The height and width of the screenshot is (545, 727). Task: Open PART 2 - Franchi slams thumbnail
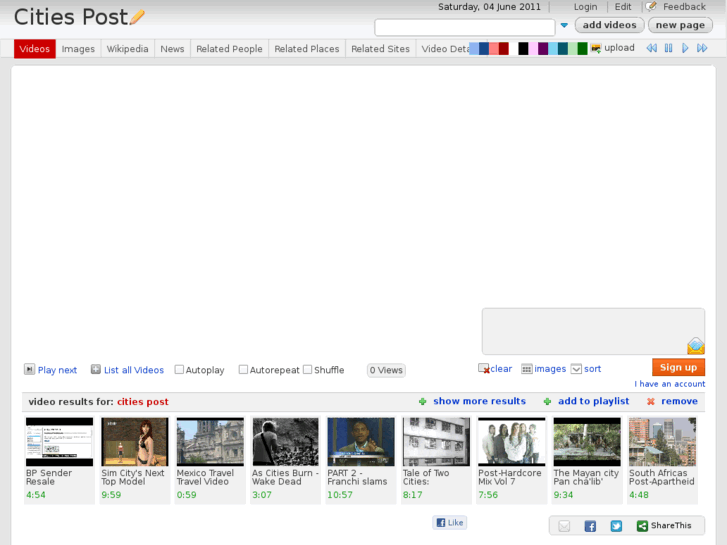coord(361,442)
